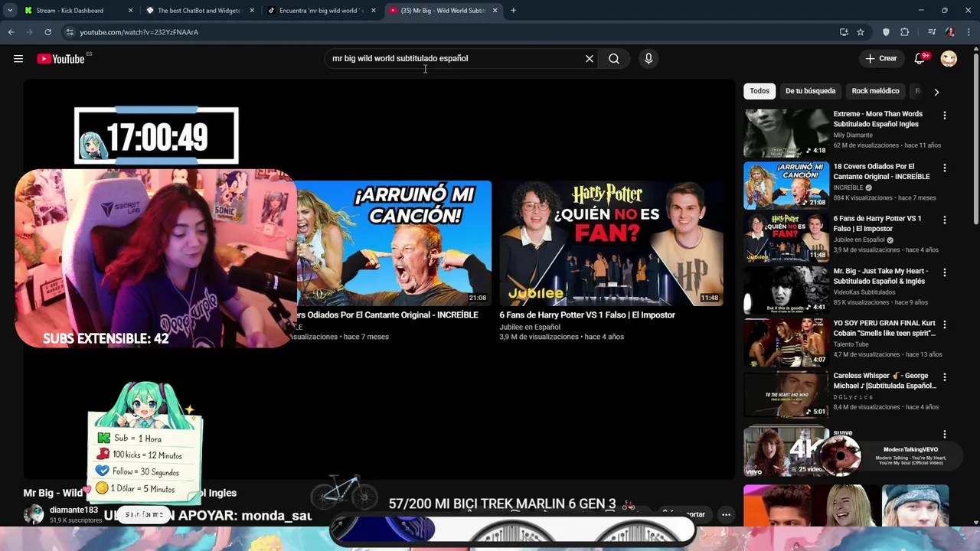Bookmark this page with star icon
The image size is (980, 551).
861,32
